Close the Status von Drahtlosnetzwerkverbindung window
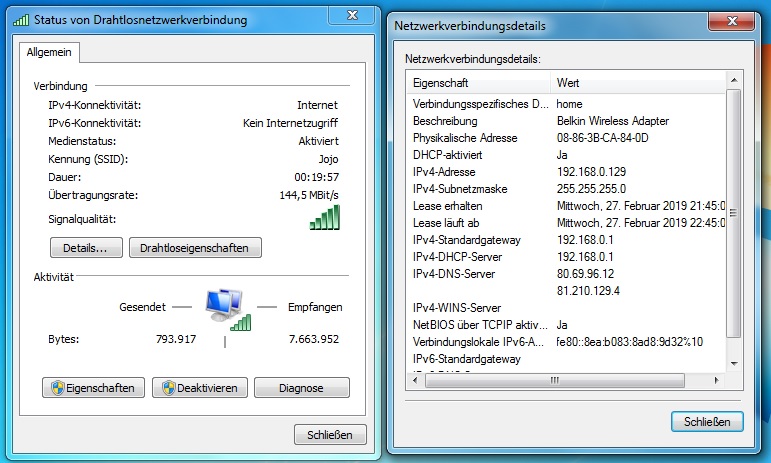 (x=353, y=15)
